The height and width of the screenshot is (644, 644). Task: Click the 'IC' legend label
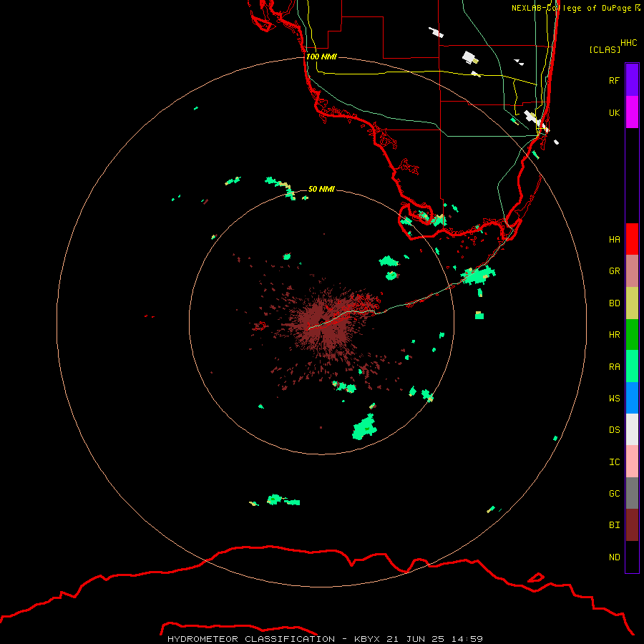(x=614, y=462)
